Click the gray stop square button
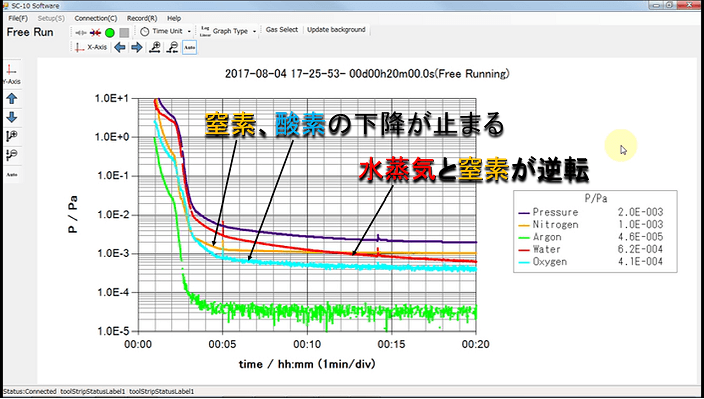This screenshot has width=704, height=399. [124, 32]
